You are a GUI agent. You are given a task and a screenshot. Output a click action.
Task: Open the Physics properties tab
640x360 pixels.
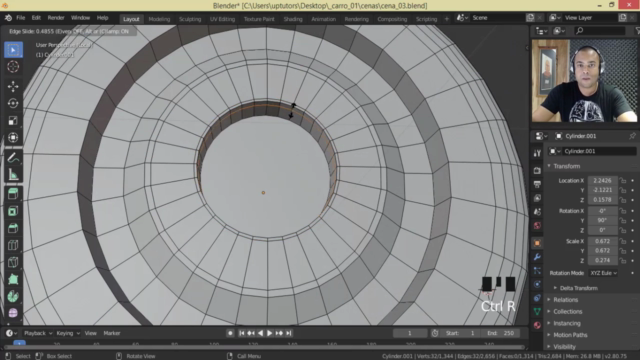pyautogui.click(x=537, y=284)
